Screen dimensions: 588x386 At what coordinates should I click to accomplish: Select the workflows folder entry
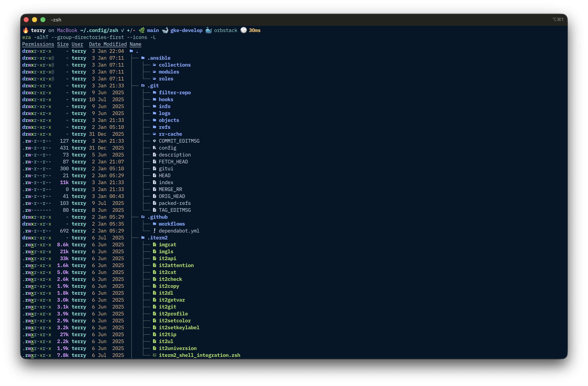172,224
